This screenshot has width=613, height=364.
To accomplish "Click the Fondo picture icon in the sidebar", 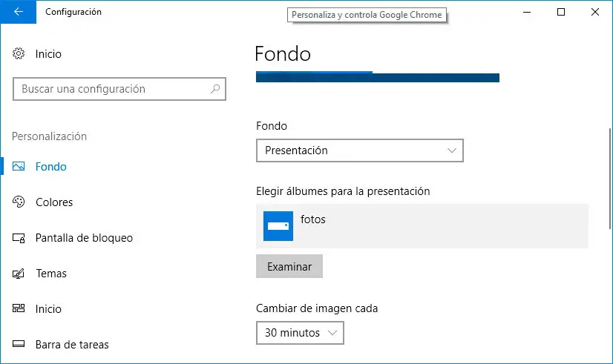I will (19, 167).
